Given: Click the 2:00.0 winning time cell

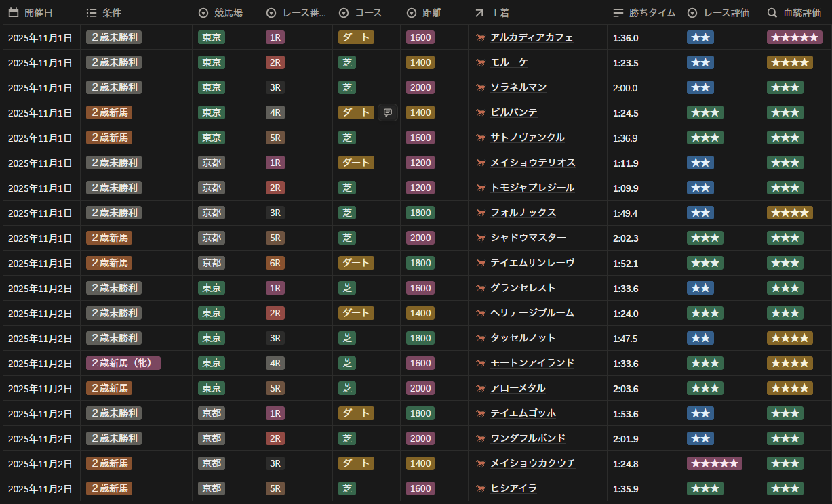Looking at the screenshot, I should (x=625, y=88).
